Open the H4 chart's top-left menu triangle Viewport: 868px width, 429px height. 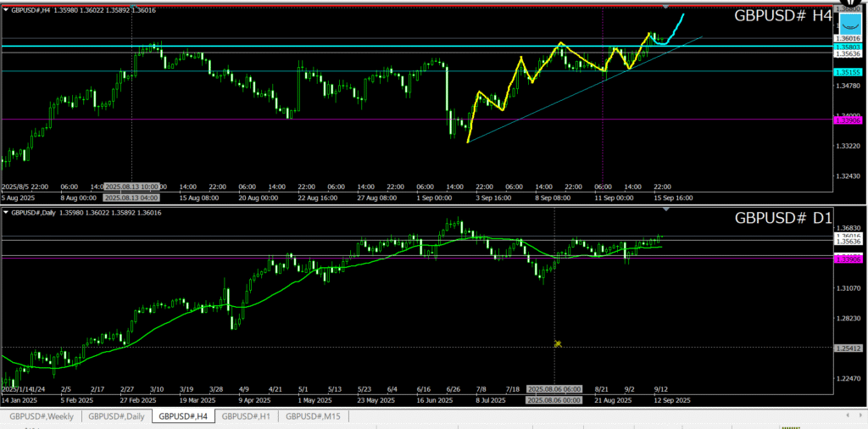coord(6,9)
